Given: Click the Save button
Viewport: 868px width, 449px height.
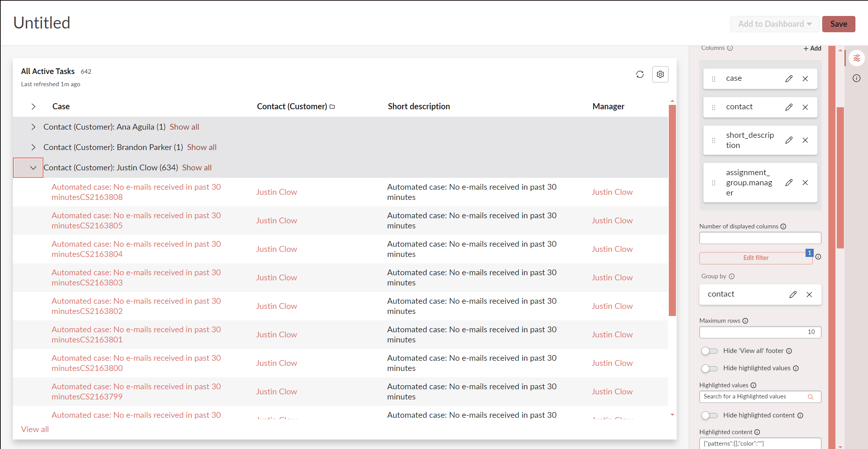Looking at the screenshot, I should 838,24.
